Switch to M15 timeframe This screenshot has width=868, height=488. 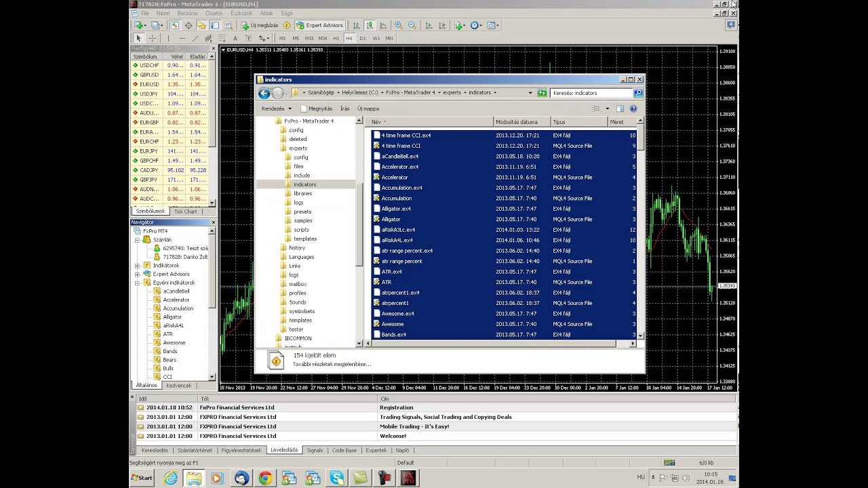click(x=309, y=38)
